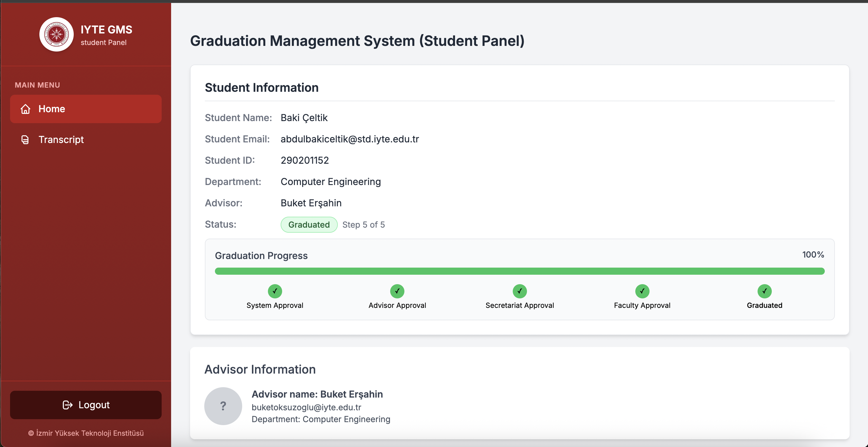Click the Advisor Approval checkmark icon
Viewport: 868px width, 447px height.
tap(397, 291)
